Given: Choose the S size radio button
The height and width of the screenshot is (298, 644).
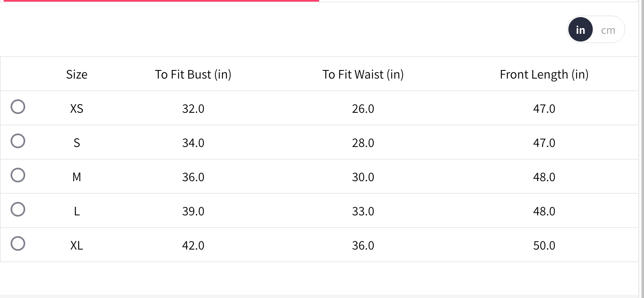Looking at the screenshot, I should [18, 141].
